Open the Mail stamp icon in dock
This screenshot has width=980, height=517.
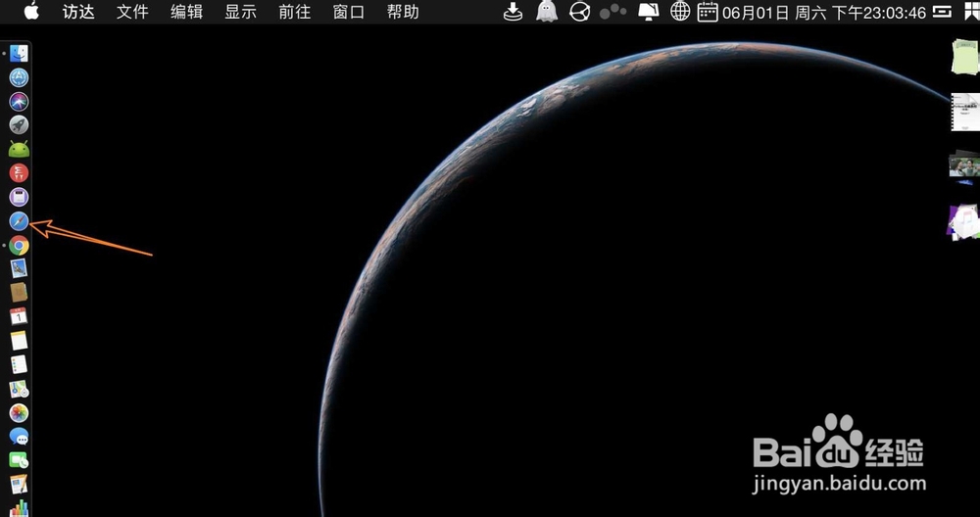click(x=19, y=268)
